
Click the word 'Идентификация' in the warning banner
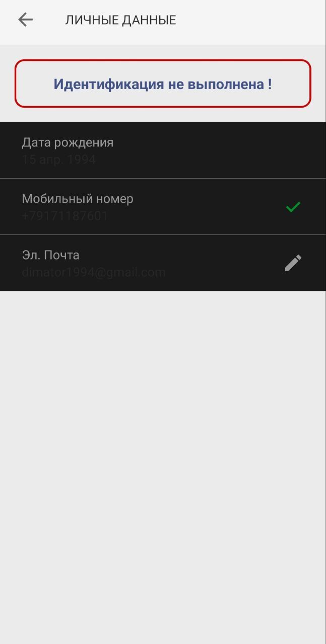coord(109,84)
